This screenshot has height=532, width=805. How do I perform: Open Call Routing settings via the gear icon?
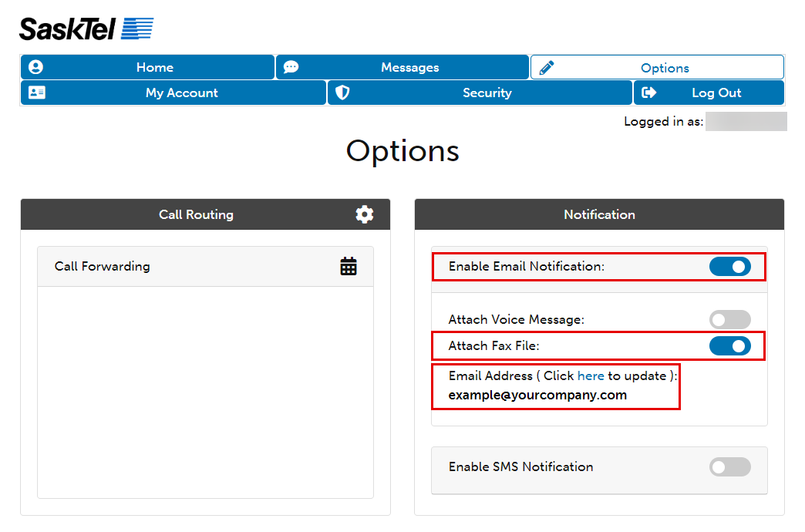tap(364, 214)
